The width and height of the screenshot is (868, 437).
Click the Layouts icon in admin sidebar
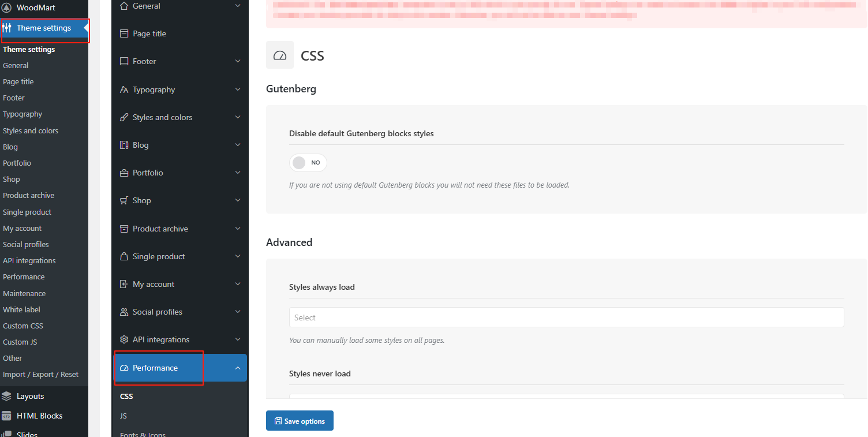7,396
